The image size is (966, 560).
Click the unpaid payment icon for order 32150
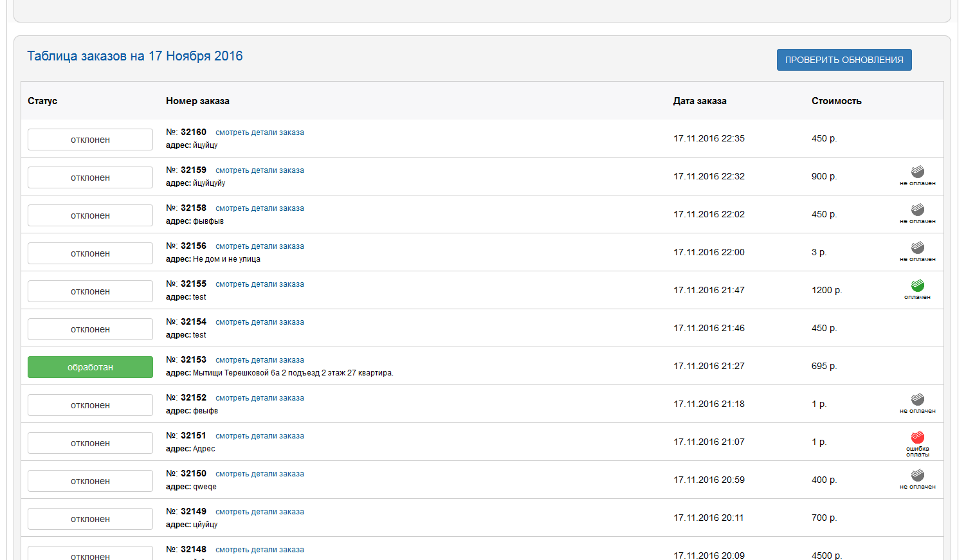tap(918, 475)
